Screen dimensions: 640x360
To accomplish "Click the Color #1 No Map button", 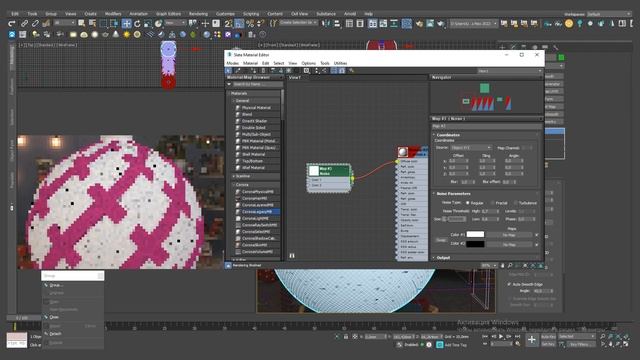I will (509, 235).
